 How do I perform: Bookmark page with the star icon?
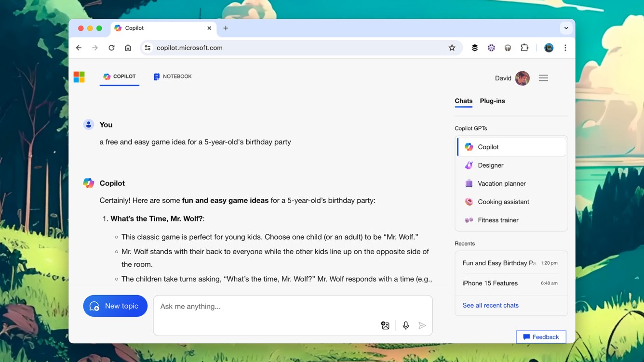click(x=452, y=48)
